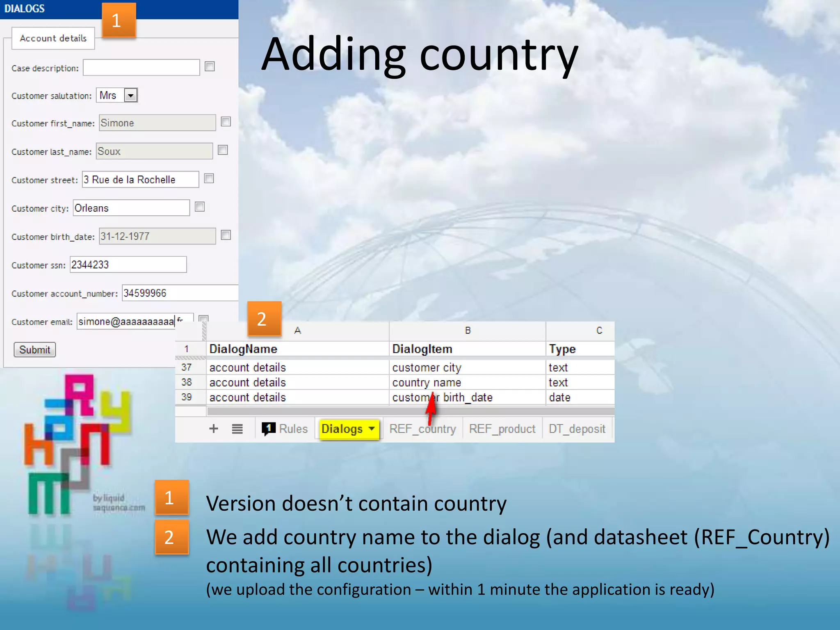The width and height of the screenshot is (840, 630).
Task: Select row 1 header
Action: click(191, 349)
